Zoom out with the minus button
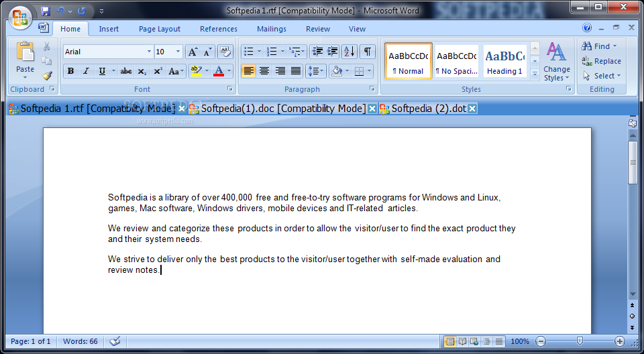 541,341
